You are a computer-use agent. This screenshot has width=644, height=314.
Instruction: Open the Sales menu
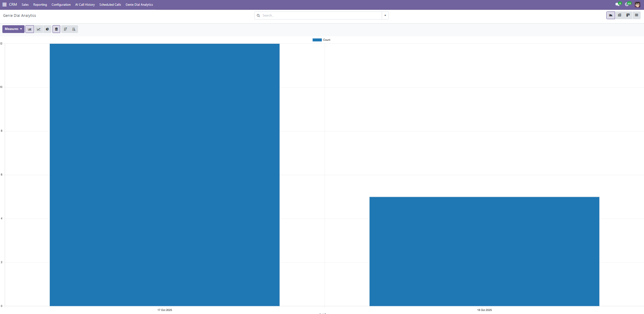25,5
